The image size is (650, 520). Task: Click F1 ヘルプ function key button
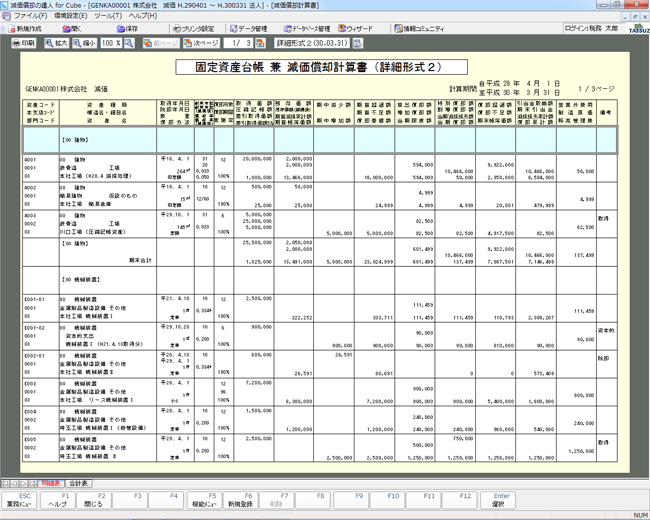pyautogui.click(x=58, y=500)
